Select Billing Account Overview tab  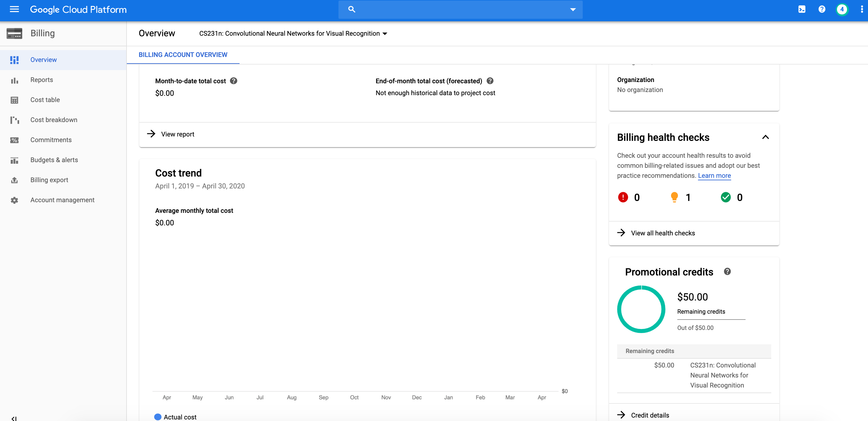click(x=183, y=54)
